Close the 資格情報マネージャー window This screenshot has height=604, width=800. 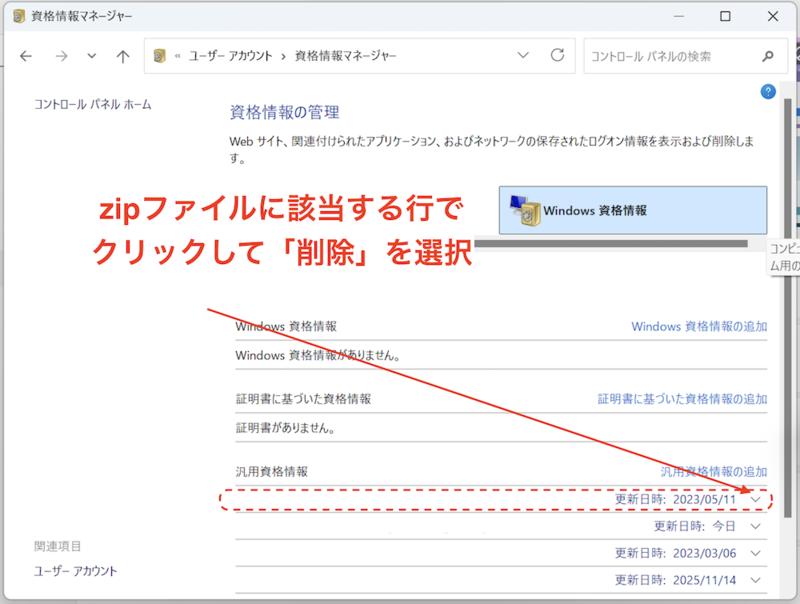(x=772, y=16)
